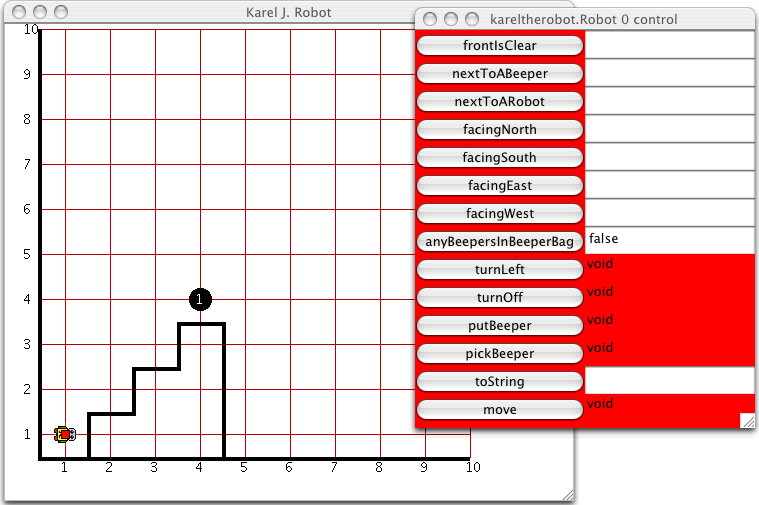Query facingNorth for the robot
Screen dimensions: 759x505
pyautogui.click(x=499, y=130)
